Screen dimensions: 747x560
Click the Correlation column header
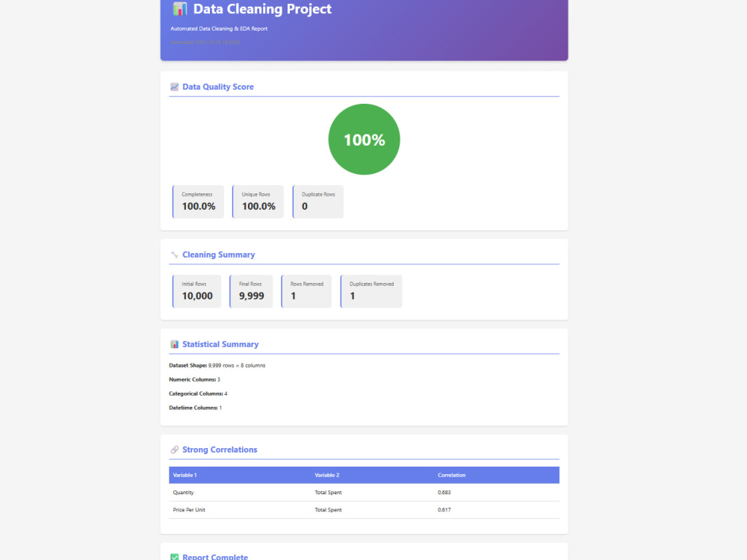click(452, 475)
